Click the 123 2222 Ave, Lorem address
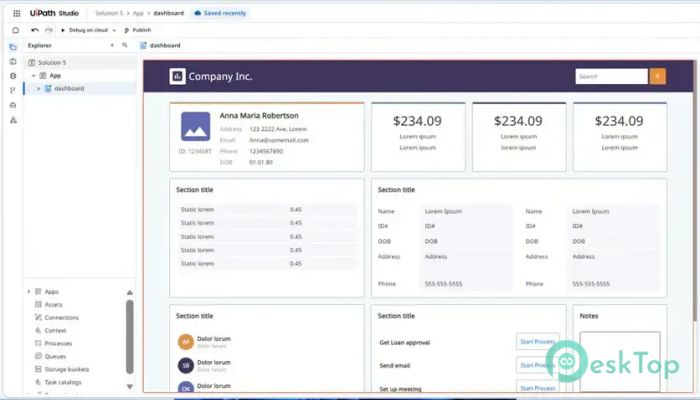Screen dimensions: 700x400 (x=278, y=129)
